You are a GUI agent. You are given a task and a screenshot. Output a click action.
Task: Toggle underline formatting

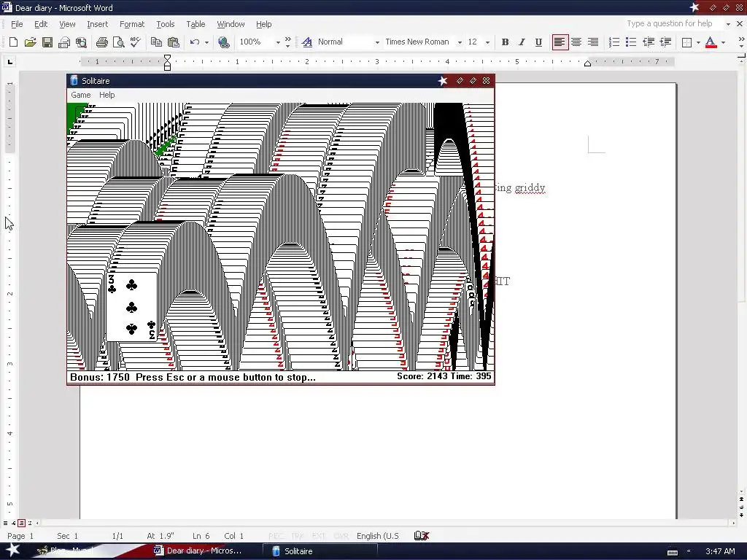point(538,42)
